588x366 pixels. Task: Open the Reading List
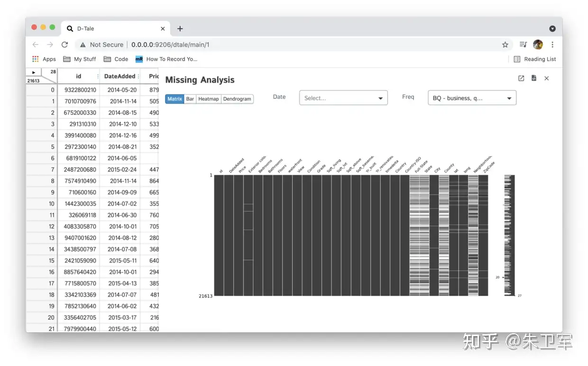coord(535,59)
